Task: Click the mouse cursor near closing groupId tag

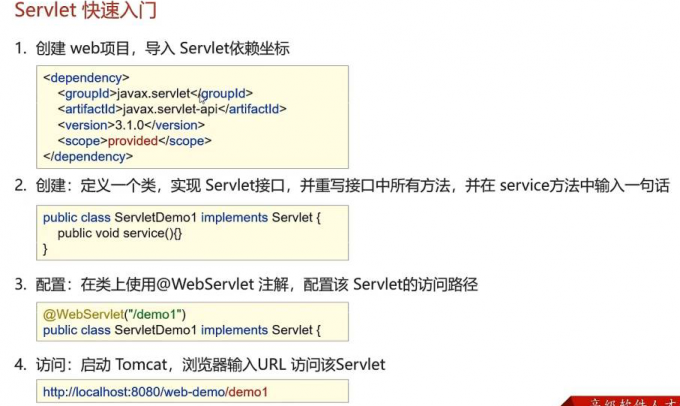Action: tap(202, 99)
